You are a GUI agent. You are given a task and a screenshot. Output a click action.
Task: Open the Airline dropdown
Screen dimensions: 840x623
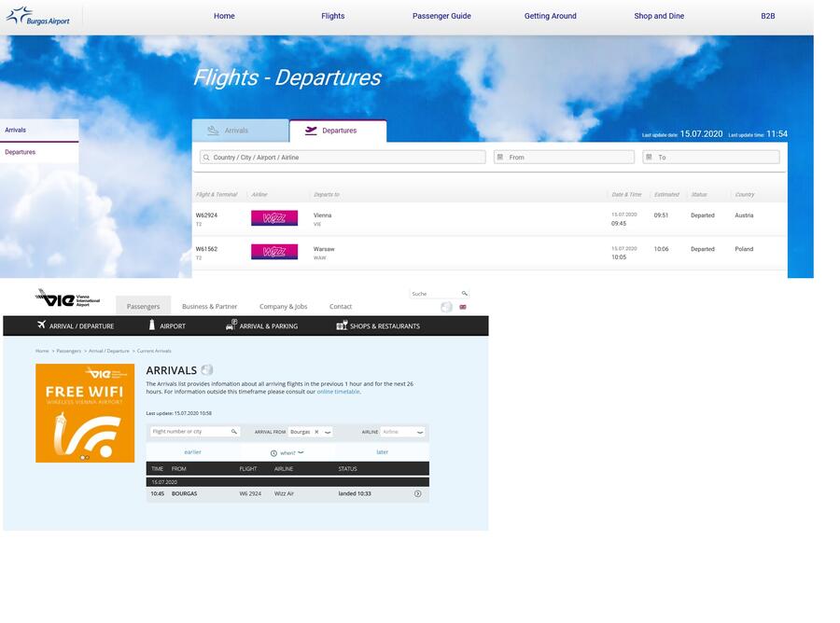(403, 432)
